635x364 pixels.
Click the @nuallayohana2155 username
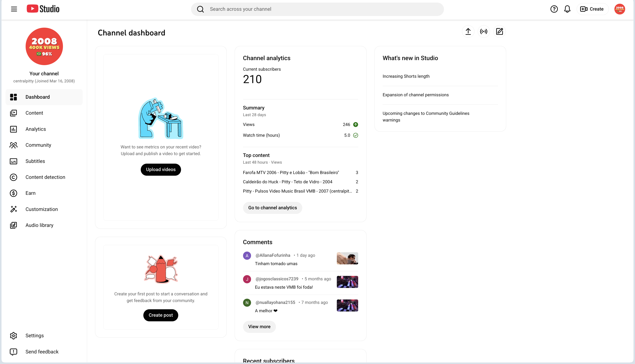[x=275, y=303]
